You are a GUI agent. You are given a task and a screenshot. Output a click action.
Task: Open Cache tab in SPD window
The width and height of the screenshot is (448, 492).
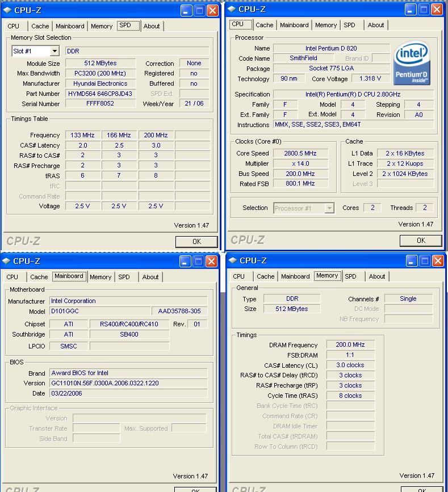(x=40, y=26)
